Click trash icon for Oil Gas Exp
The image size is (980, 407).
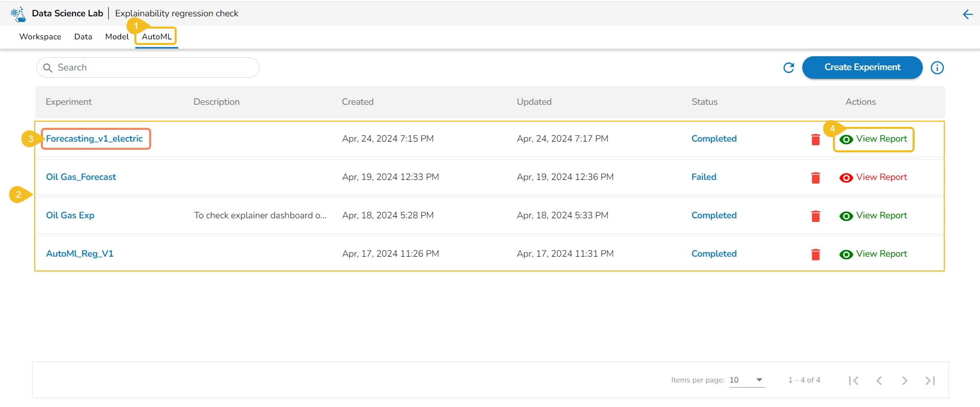pos(816,216)
